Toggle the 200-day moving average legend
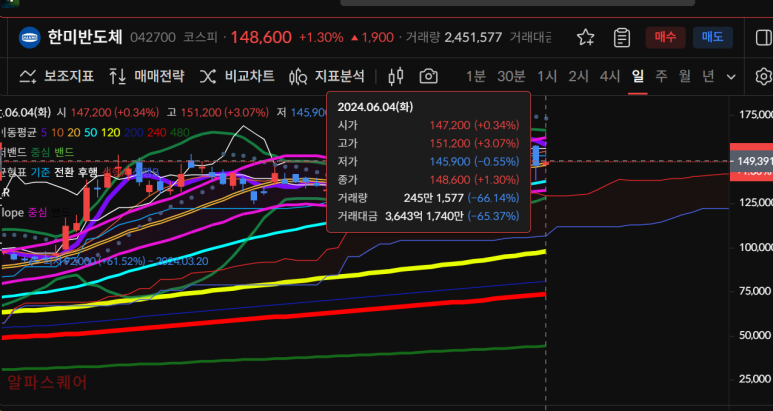This screenshot has height=411, width=773. 132,132
